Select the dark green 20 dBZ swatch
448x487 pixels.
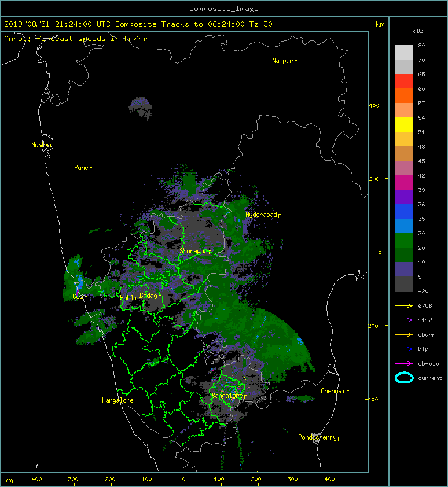(x=404, y=254)
